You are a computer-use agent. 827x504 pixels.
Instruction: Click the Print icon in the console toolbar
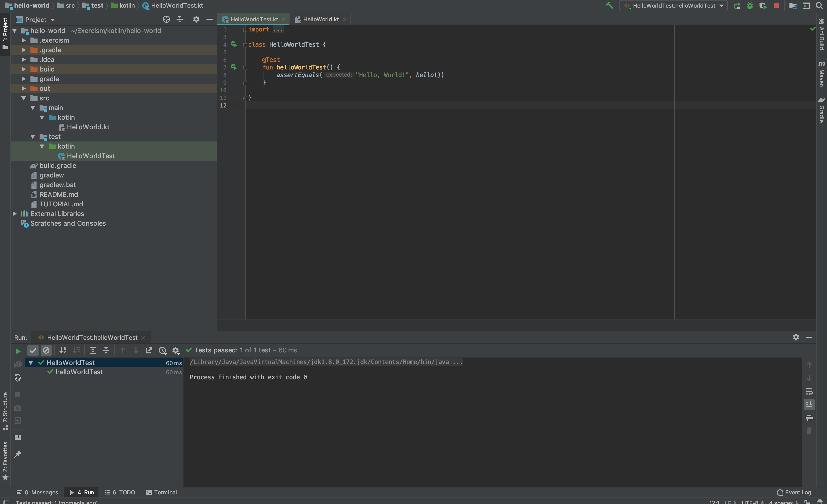pos(809,418)
